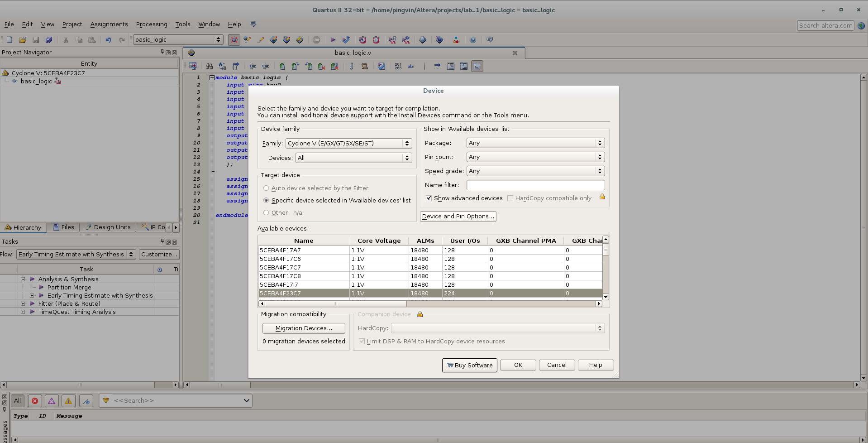The height and width of the screenshot is (443, 868).
Task: Click the line numbers 267/268 editor icon
Action: tap(398, 66)
